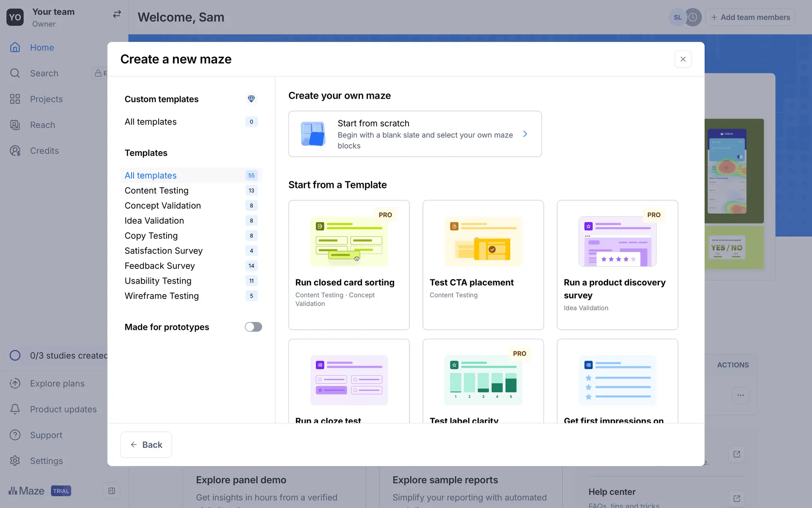Image resolution: width=812 pixels, height=508 pixels.
Task: Close the Create a new maze dialog
Action: tap(683, 59)
